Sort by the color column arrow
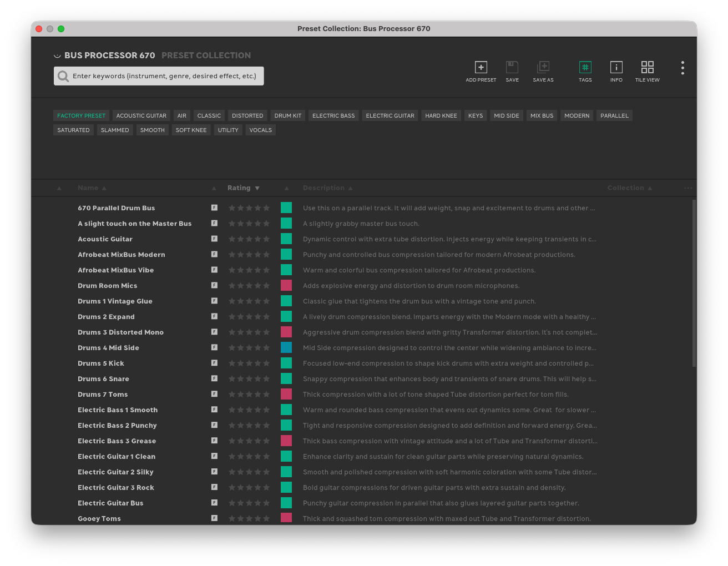Image resolution: width=728 pixels, height=566 pixels. [x=286, y=189]
